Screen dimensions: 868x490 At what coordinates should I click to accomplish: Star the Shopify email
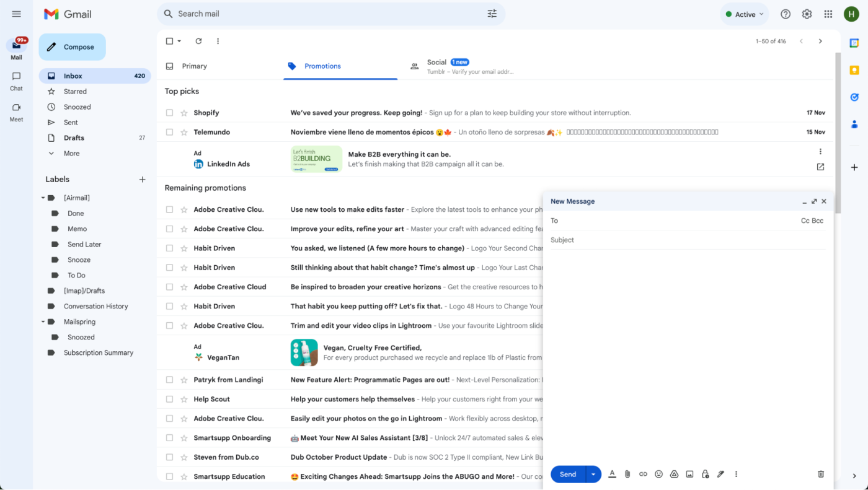click(x=184, y=113)
